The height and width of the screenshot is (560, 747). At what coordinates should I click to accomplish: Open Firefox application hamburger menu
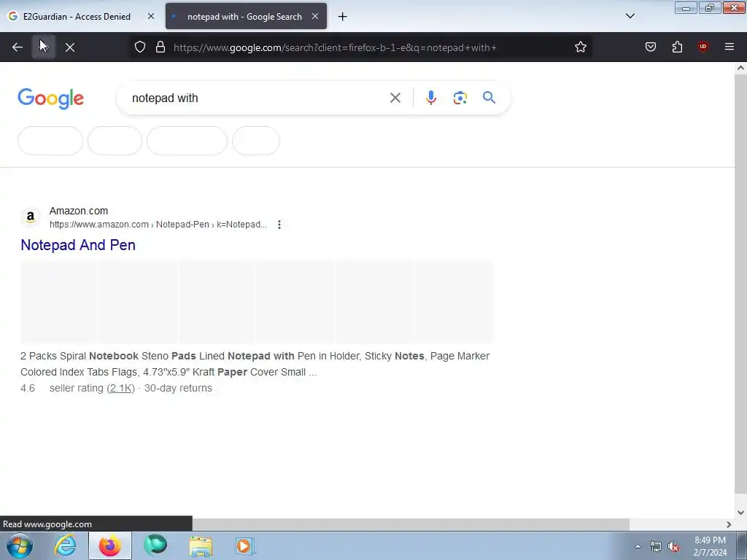click(729, 47)
